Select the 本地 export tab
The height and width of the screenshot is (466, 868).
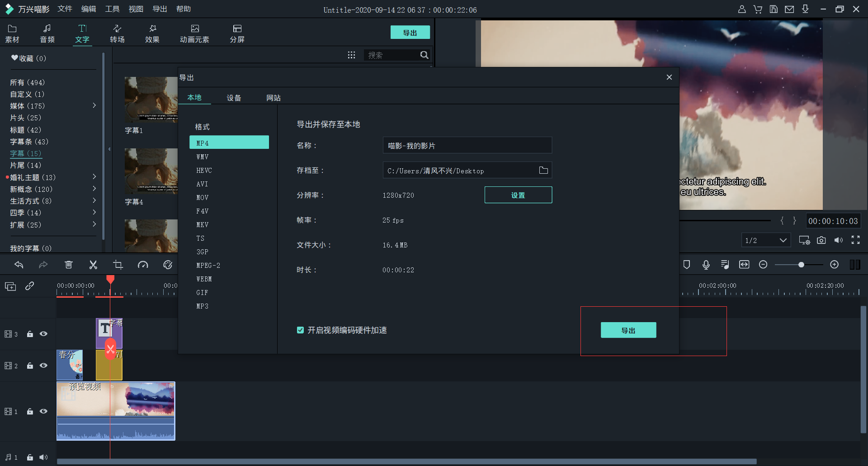pos(194,97)
